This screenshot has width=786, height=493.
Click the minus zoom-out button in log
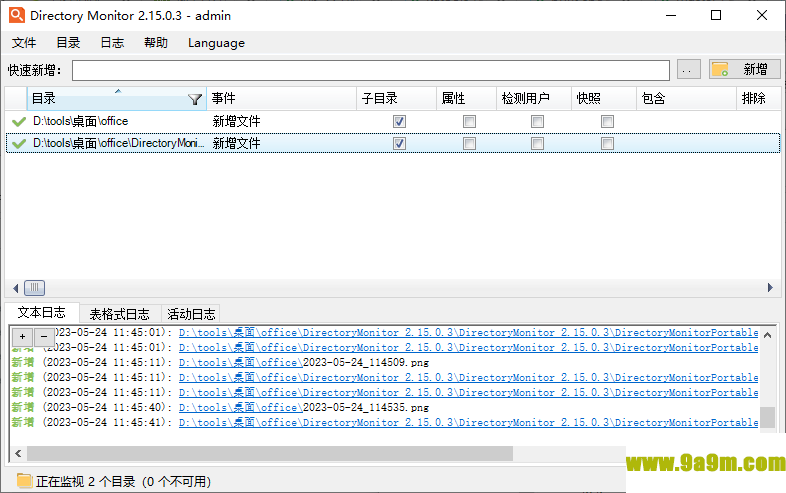pyautogui.click(x=44, y=337)
